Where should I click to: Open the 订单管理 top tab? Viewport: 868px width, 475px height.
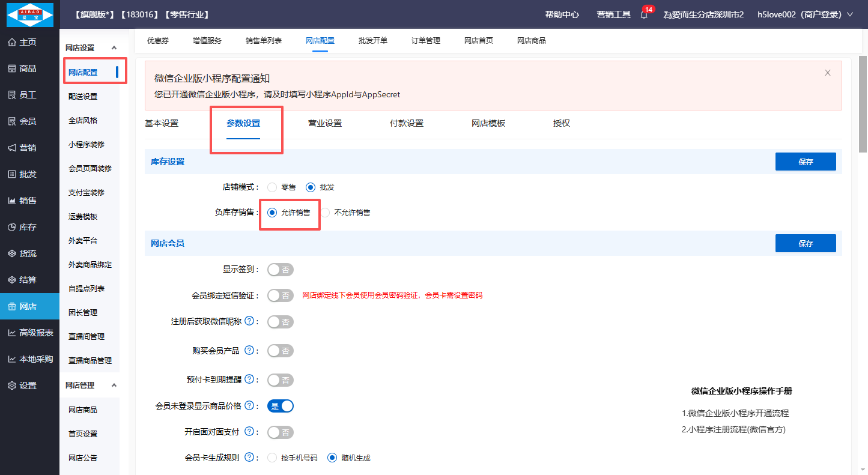pos(425,41)
